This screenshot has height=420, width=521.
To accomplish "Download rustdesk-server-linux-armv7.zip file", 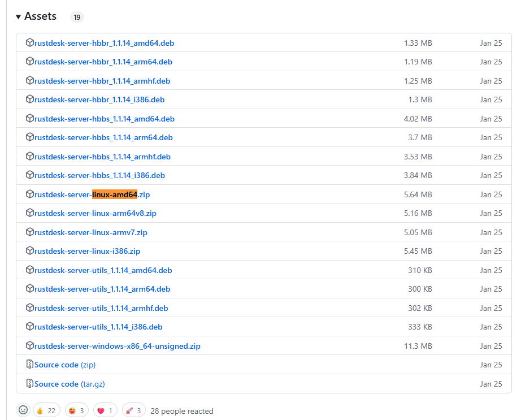I will point(90,232).
